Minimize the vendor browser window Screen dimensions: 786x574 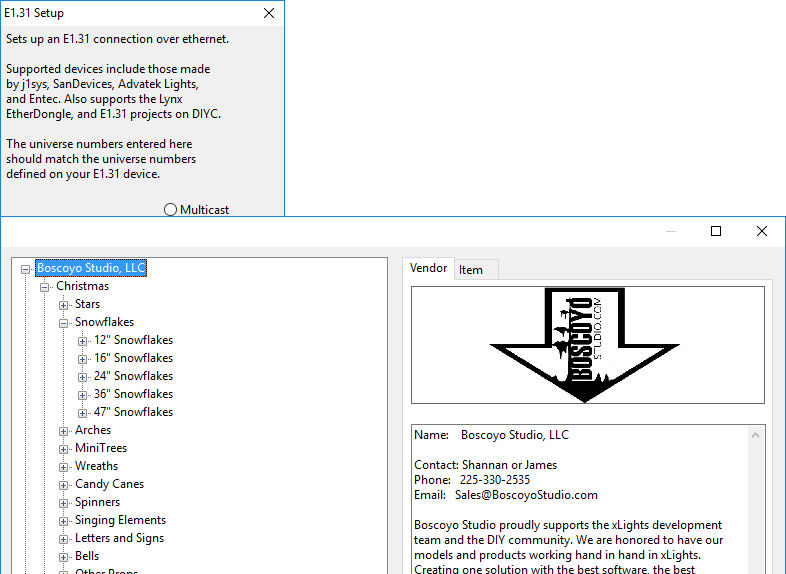[x=671, y=231]
